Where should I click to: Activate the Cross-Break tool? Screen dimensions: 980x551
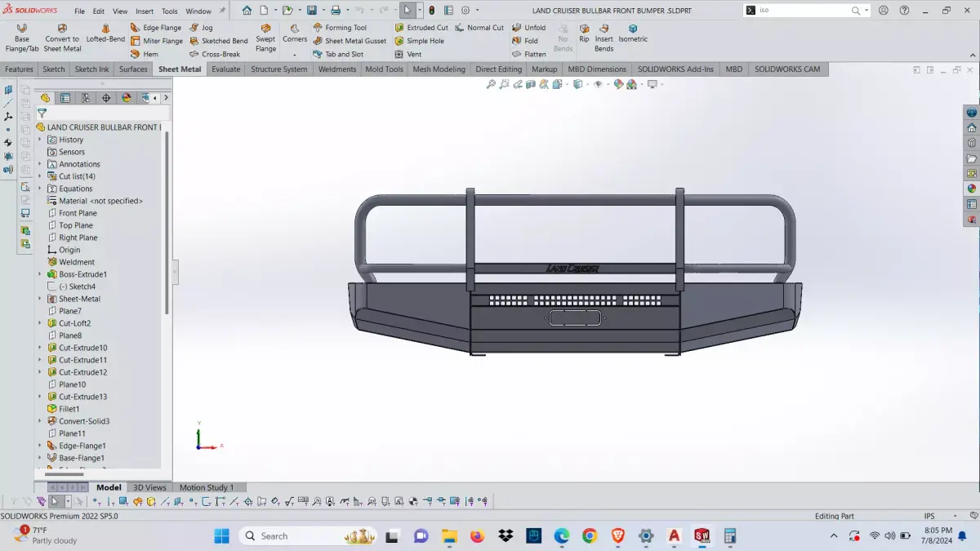(214, 54)
